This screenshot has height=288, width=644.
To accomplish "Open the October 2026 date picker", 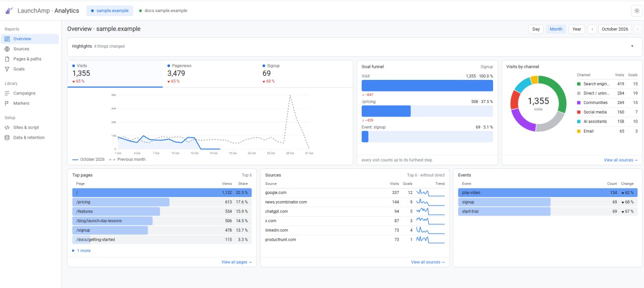I will click(615, 29).
